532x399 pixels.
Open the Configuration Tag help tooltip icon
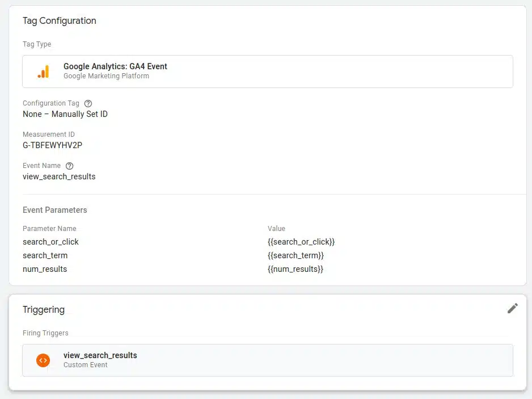coord(88,103)
